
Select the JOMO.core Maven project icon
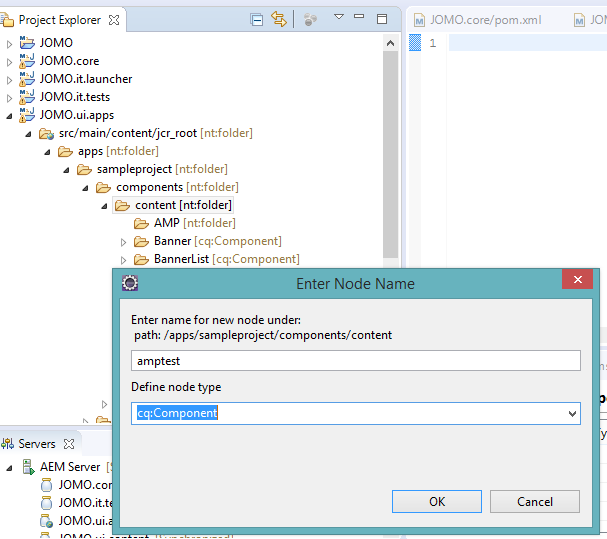click(27, 61)
